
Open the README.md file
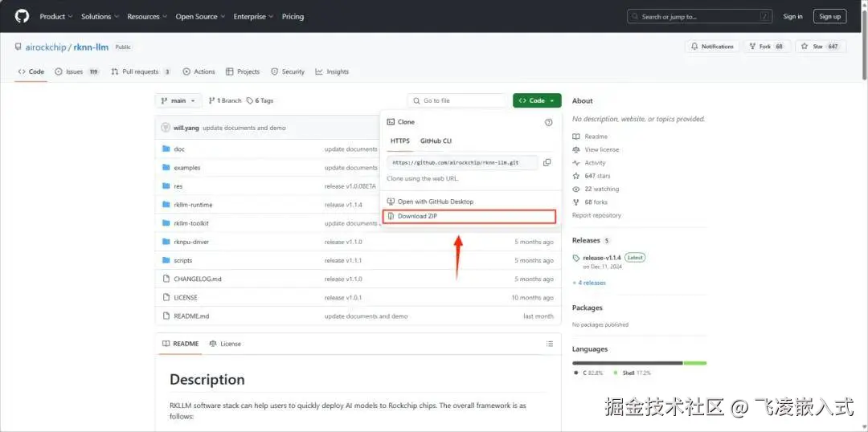coord(191,316)
